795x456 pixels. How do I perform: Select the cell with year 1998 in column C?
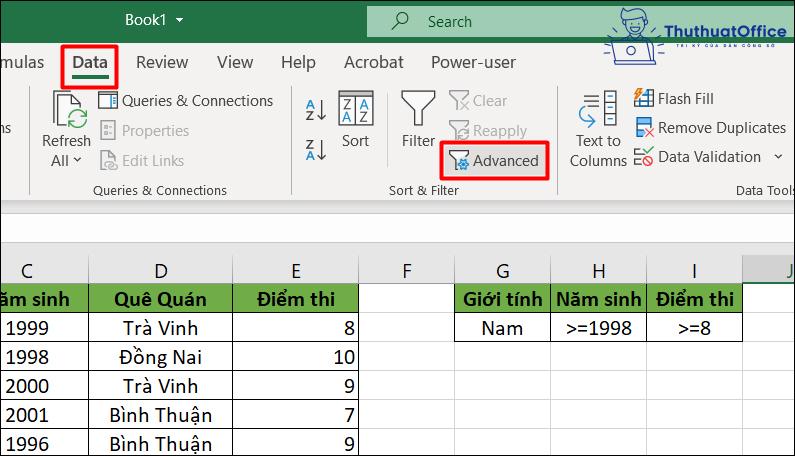tap(44, 357)
